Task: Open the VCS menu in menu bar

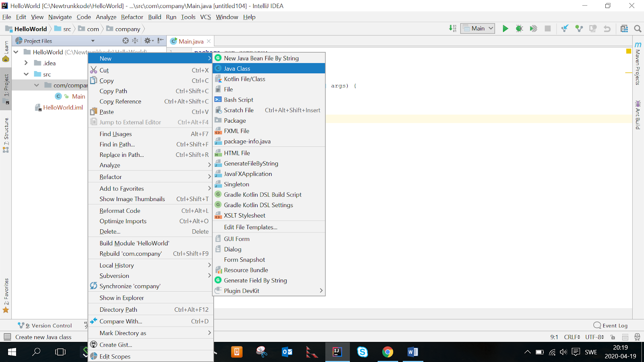Action: point(205,17)
